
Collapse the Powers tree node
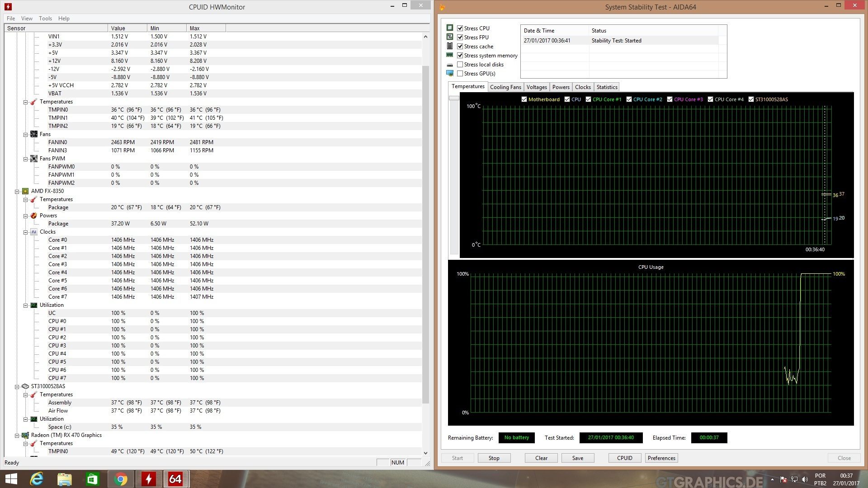[26, 216]
